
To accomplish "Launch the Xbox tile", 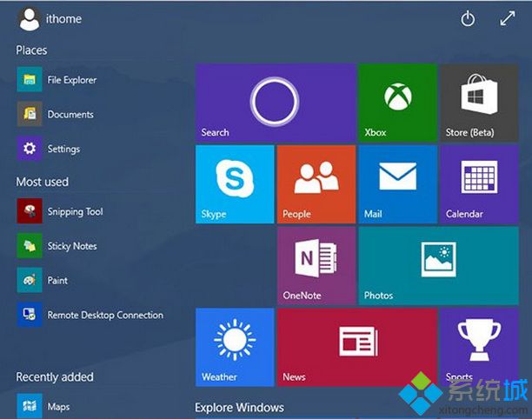I will (397, 103).
